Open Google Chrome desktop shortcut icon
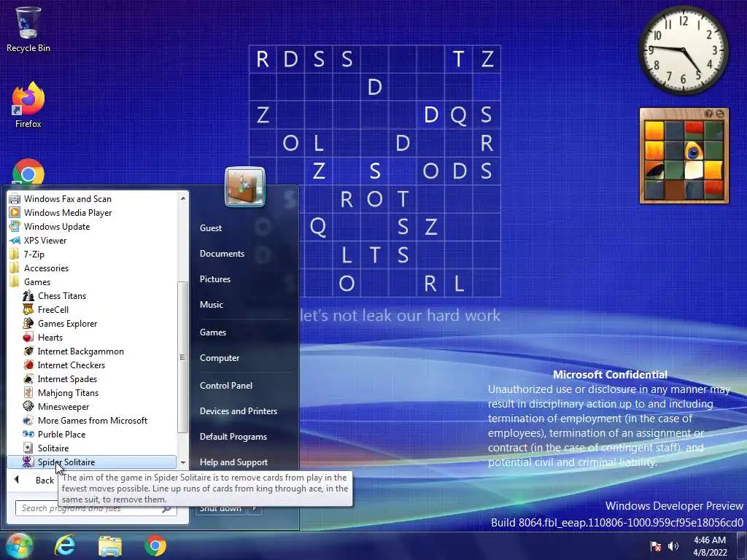This screenshot has width=747, height=560. tap(28, 172)
